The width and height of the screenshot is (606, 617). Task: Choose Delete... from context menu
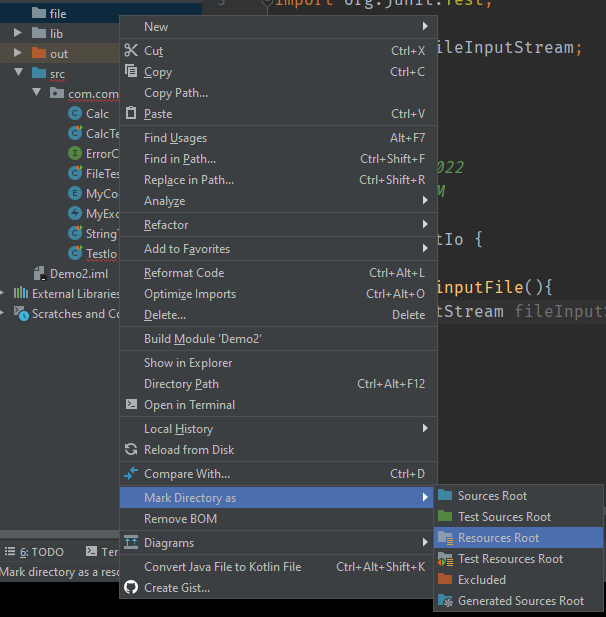279,315
